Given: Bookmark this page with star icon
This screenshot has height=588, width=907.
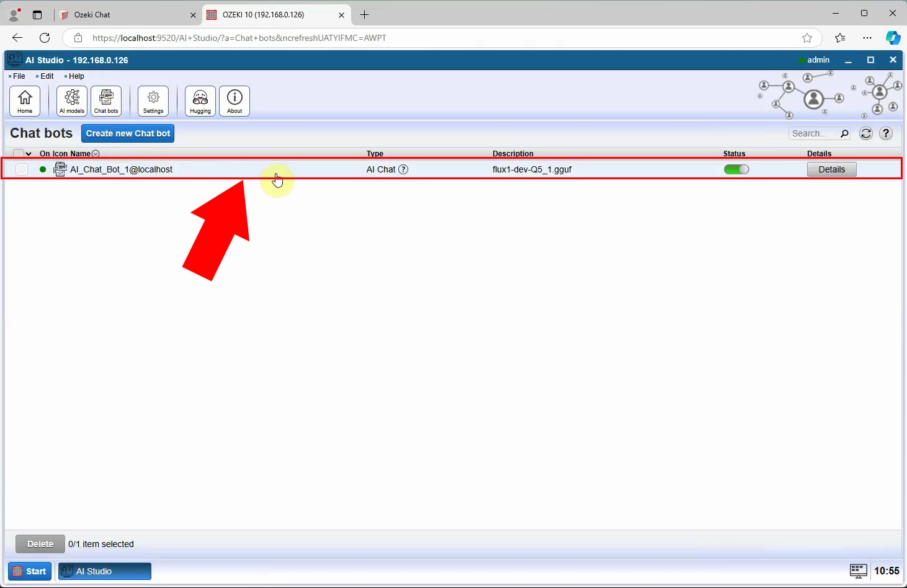Looking at the screenshot, I should 807,38.
